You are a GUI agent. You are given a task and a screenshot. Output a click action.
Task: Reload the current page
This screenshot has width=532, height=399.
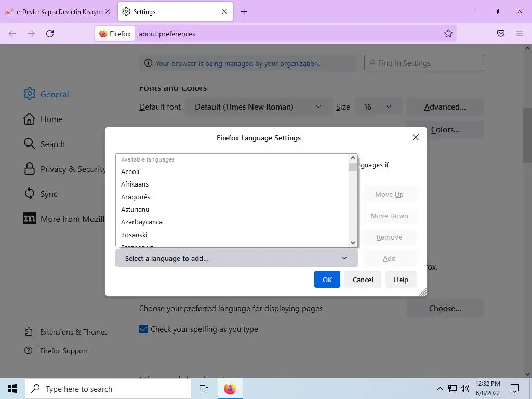50,34
